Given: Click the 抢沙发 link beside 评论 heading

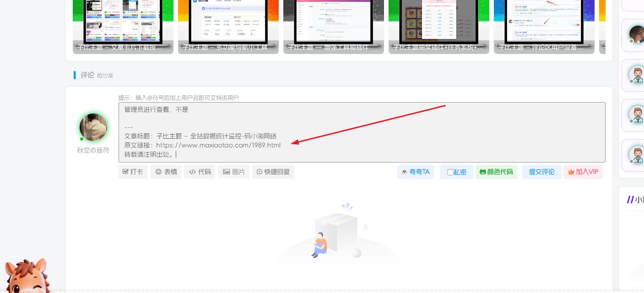Looking at the screenshot, I should click(x=105, y=76).
